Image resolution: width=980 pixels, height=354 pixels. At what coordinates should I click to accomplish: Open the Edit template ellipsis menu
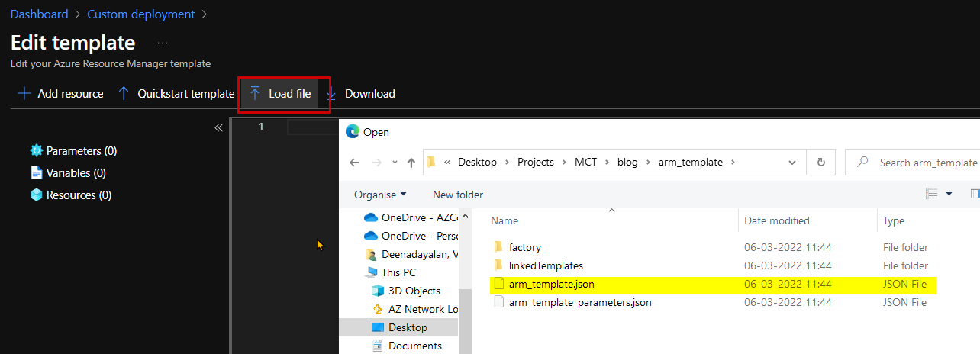(163, 43)
